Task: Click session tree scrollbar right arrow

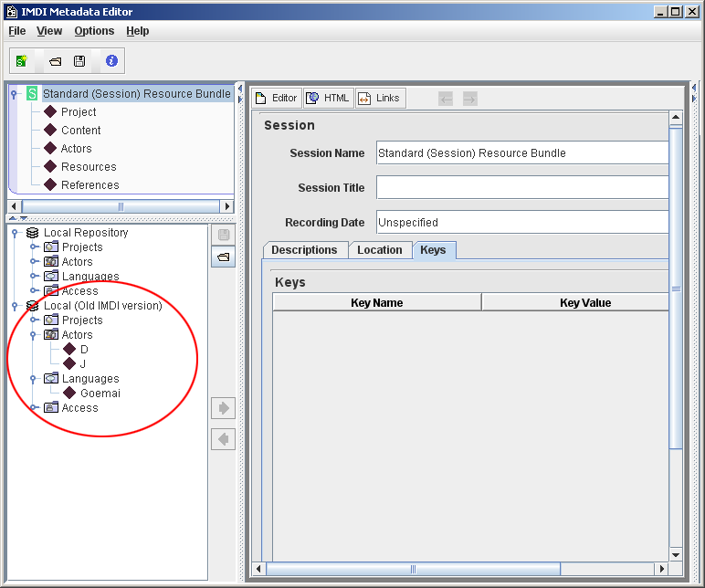Action: tap(227, 206)
